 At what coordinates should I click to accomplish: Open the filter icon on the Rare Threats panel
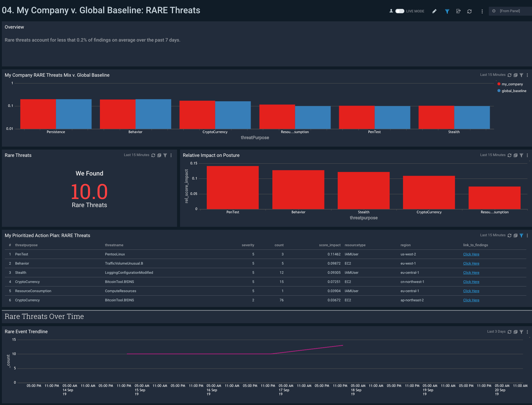tap(165, 156)
